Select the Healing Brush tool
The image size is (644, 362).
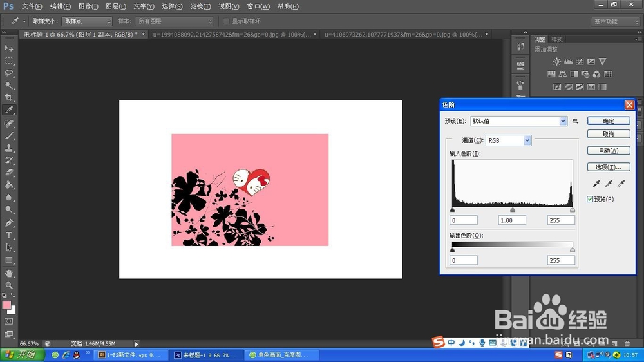[8, 123]
